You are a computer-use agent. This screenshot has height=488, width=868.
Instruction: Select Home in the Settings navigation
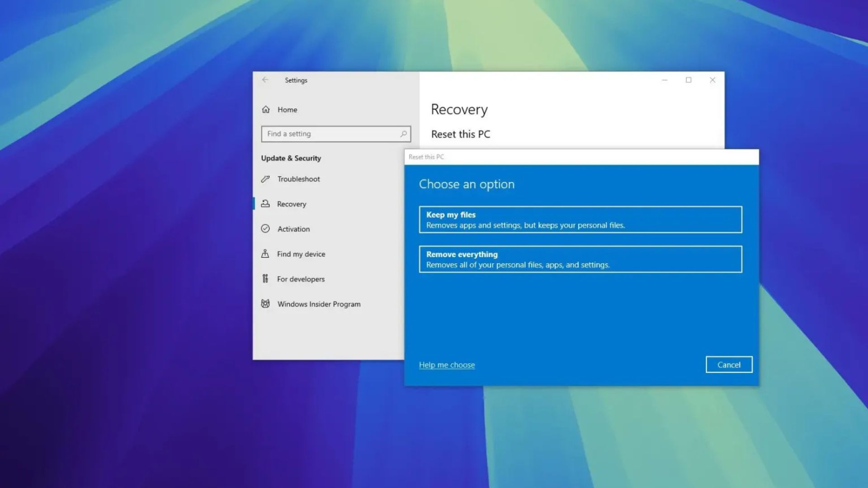pos(287,109)
